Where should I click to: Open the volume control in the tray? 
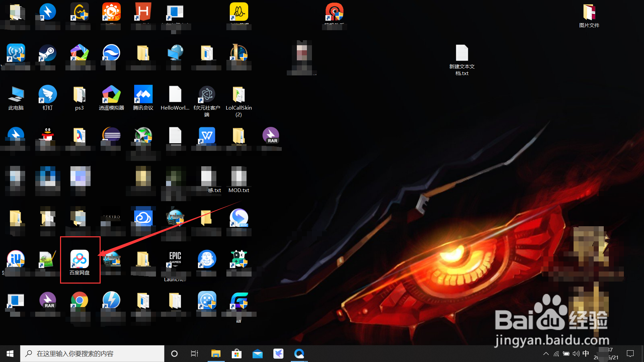click(576, 354)
